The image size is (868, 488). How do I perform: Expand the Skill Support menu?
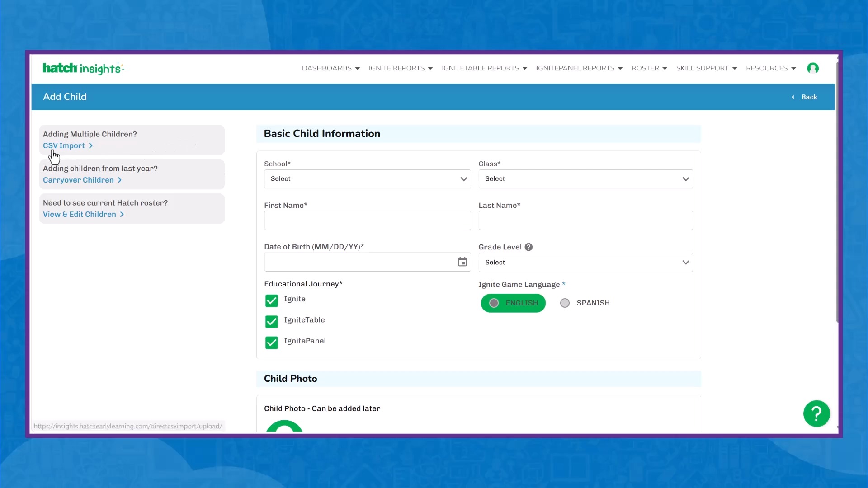pyautogui.click(x=707, y=68)
